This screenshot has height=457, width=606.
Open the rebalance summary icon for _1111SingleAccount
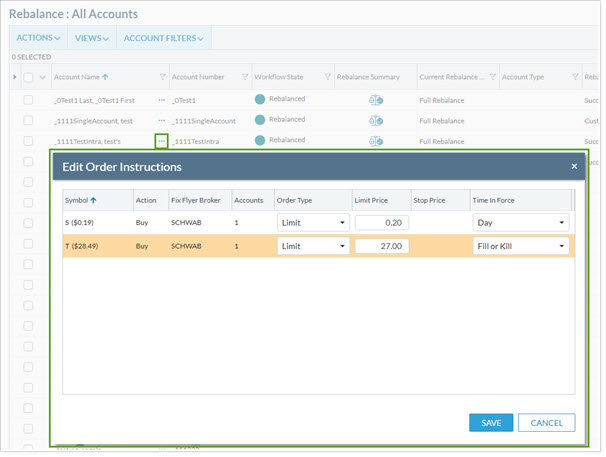click(x=377, y=120)
